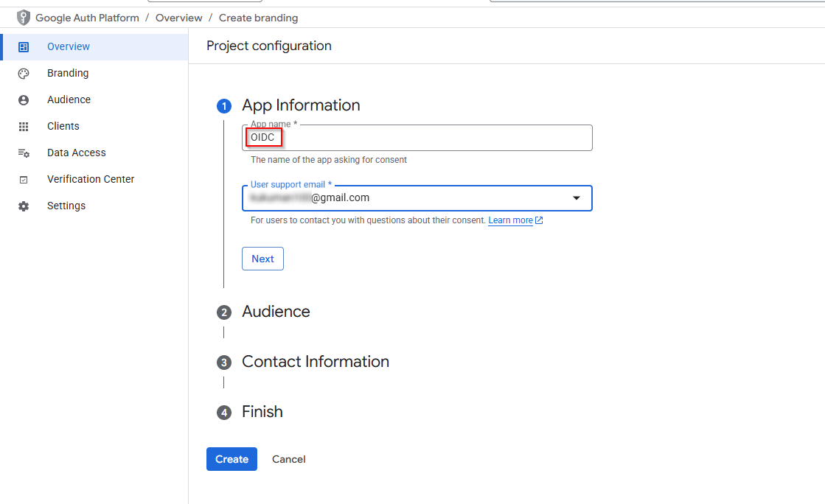This screenshot has height=504, width=825.
Task: Expand step 3 Contact Information section
Action: [x=315, y=362]
